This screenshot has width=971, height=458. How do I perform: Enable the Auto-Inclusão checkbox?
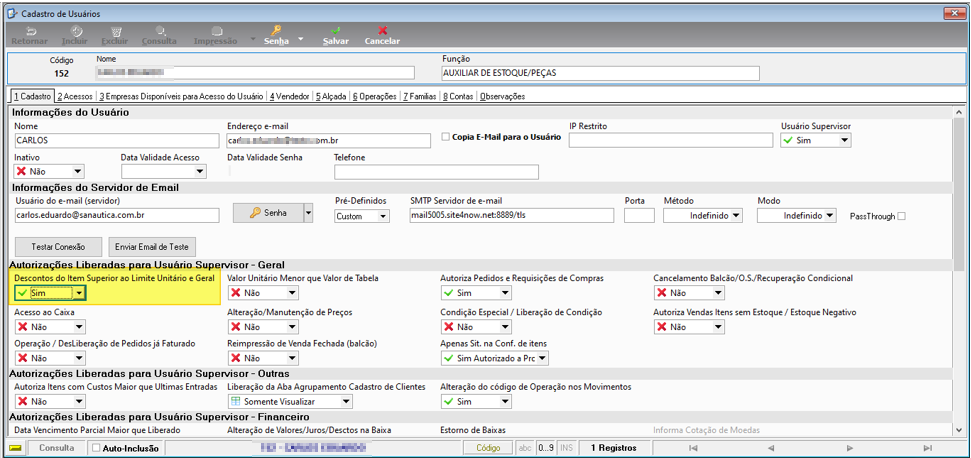[x=95, y=447]
